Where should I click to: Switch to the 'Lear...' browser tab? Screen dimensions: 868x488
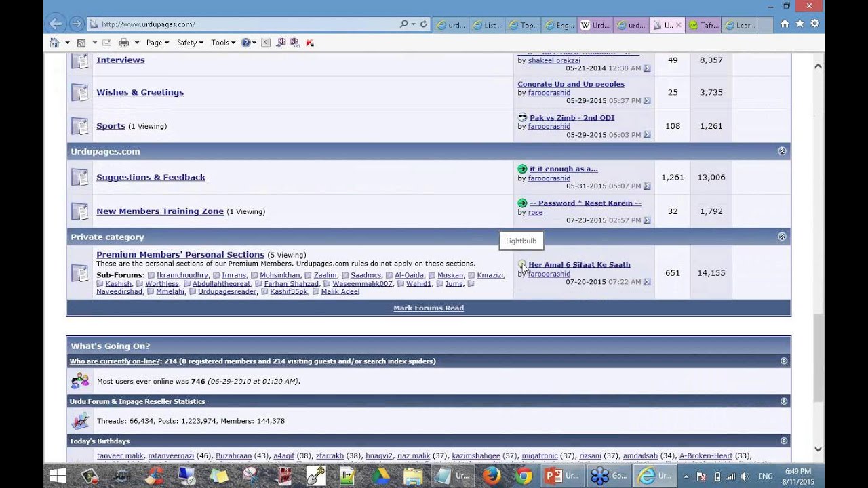tap(738, 25)
